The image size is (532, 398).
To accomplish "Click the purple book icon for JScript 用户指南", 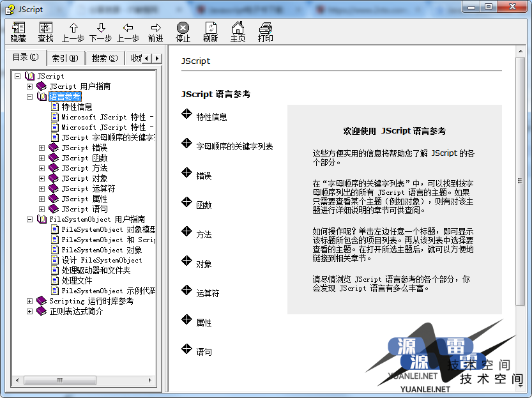I will [42, 86].
